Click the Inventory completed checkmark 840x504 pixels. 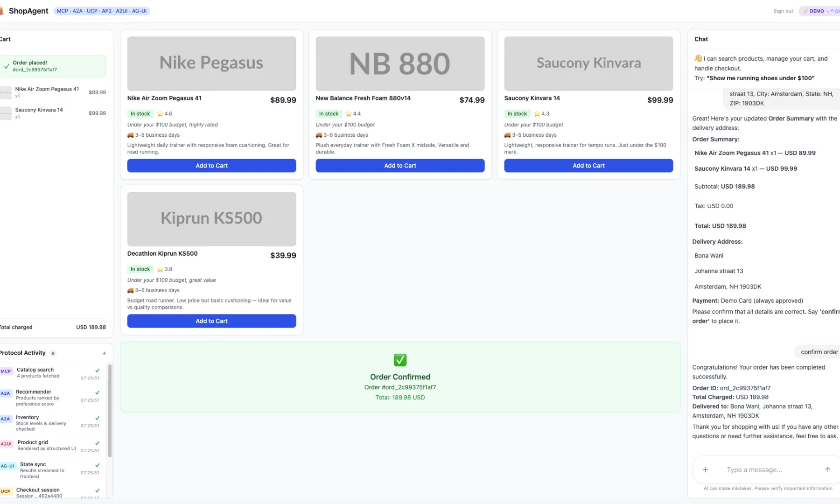[x=97, y=418]
